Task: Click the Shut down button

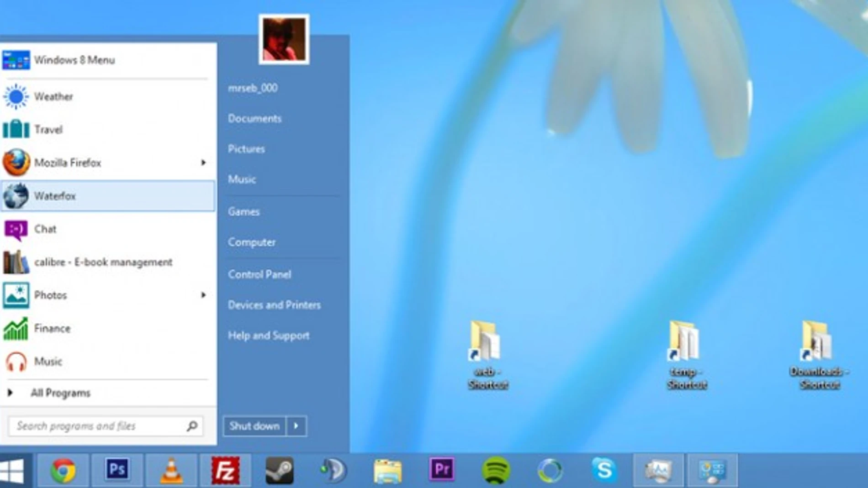Action: pyautogui.click(x=254, y=426)
